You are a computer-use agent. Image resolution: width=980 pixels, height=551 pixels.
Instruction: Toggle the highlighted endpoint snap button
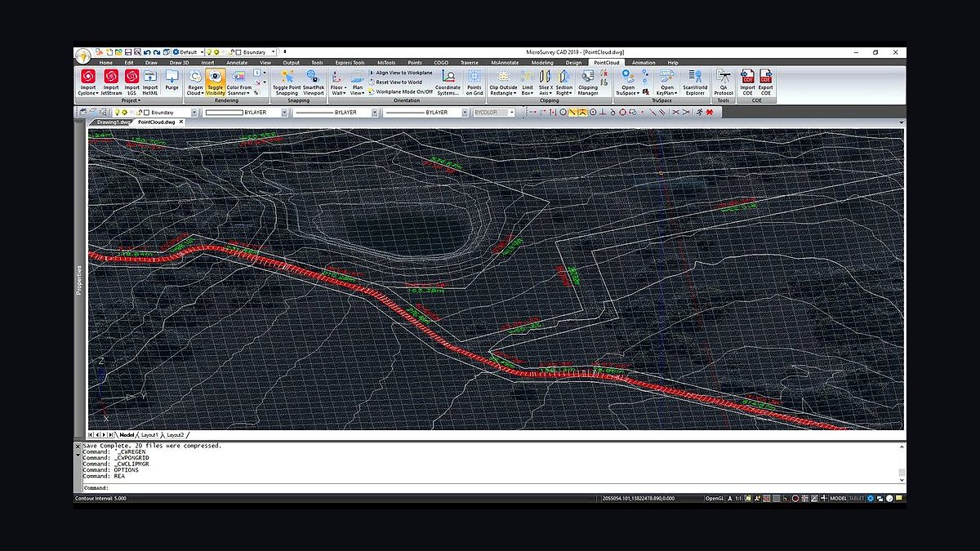[572, 112]
